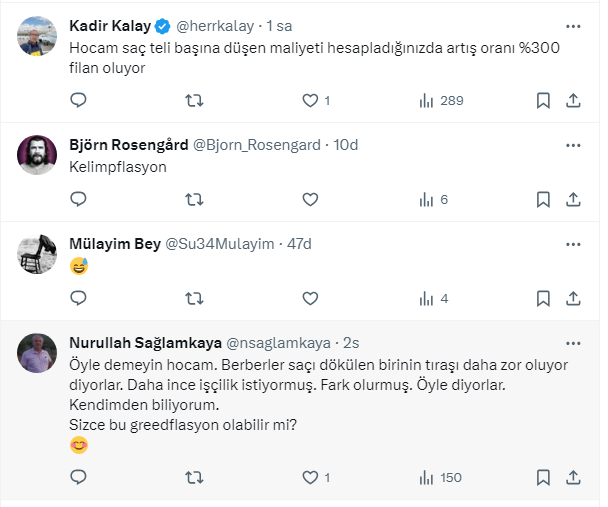The image size is (608, 507).
Task: Like Kadir Kalay's tweet
Action: pyautogui.click(x=310, y=100)
